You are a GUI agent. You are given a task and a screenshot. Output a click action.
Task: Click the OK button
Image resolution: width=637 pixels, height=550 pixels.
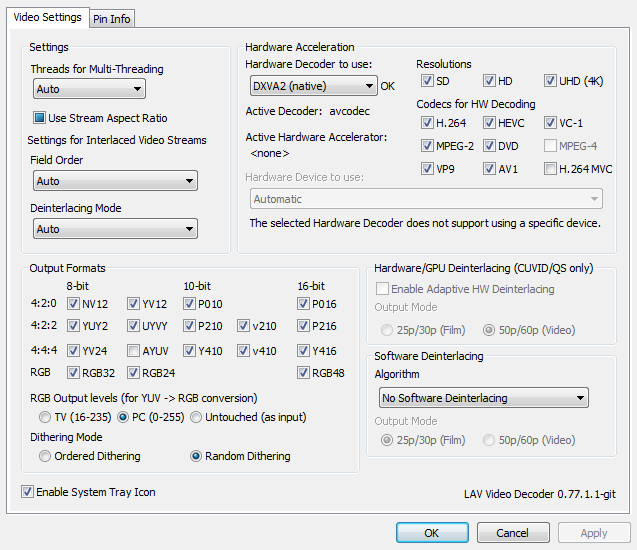(431, 533)
